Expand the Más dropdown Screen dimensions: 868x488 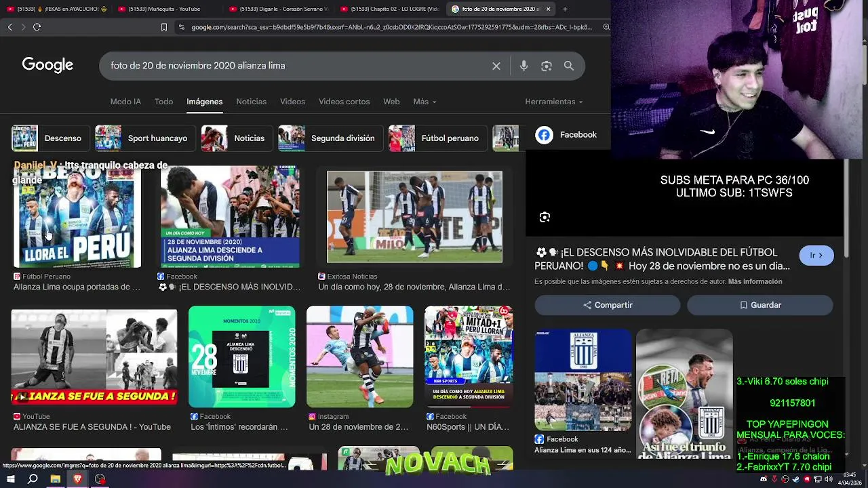click(x=425, y=102)
